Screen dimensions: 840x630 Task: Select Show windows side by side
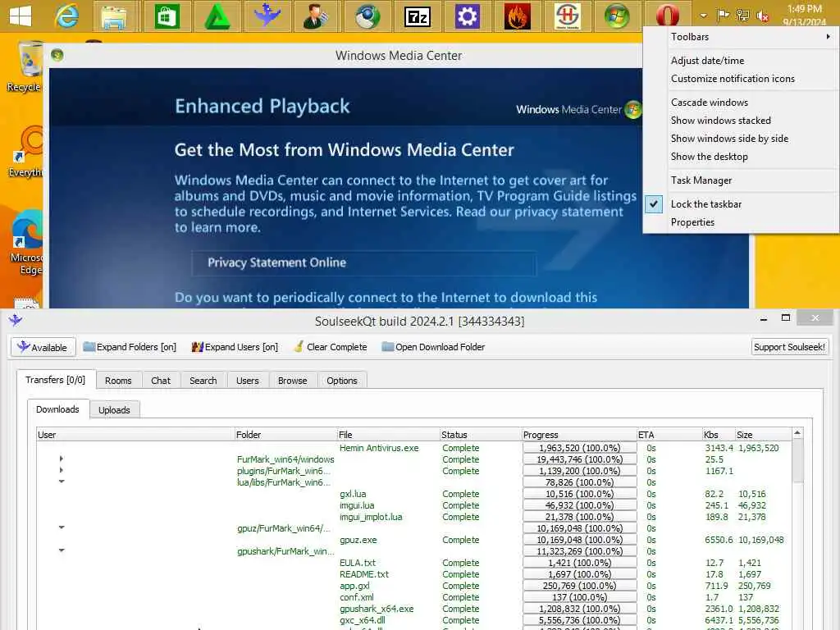click(741, 138)
